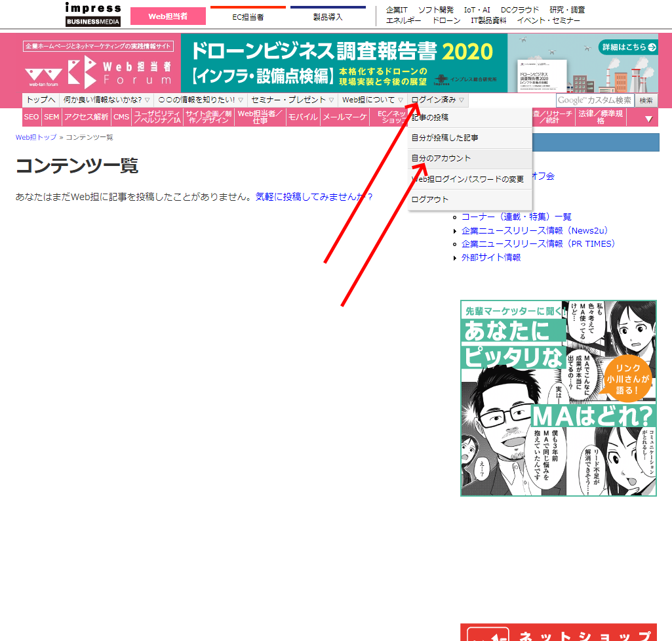Viewport: 672px width, 641px height.
Task: Follow the 気軽に投稿してみませんか link
Action: pos(313,196)
